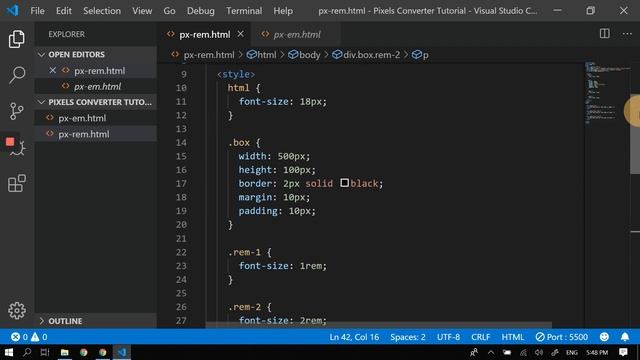Open Task View on the taskbar

point(45,352)
